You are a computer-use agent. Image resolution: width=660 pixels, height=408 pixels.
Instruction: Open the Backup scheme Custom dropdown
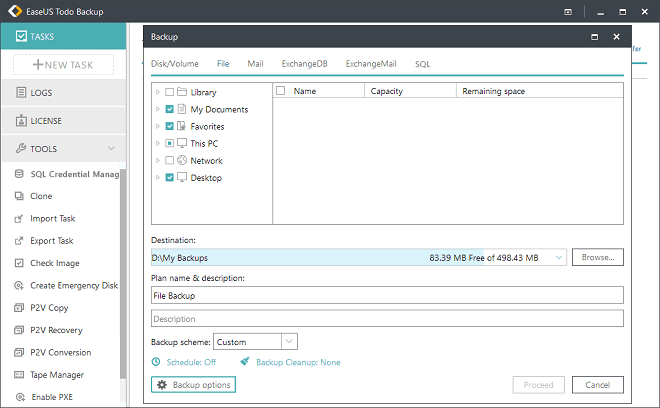click(x=289, y=341)
